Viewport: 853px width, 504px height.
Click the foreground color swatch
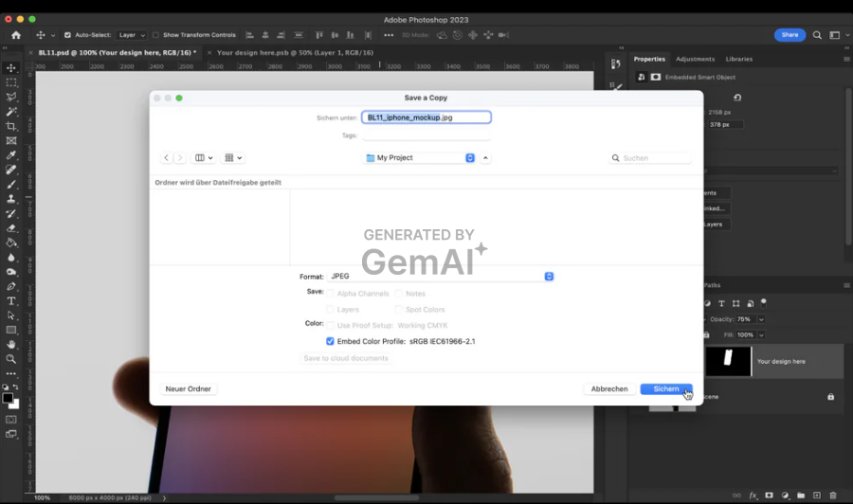click(x=8, y=398)
